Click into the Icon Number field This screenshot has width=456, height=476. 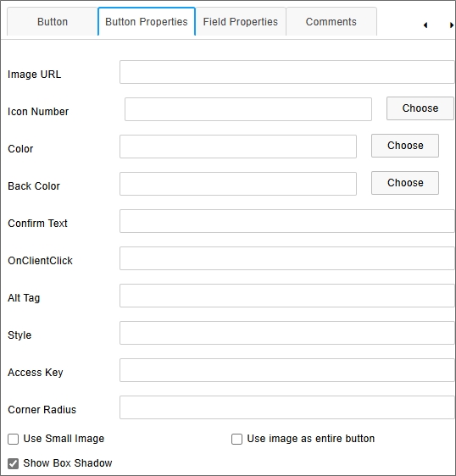click(248, 109)
